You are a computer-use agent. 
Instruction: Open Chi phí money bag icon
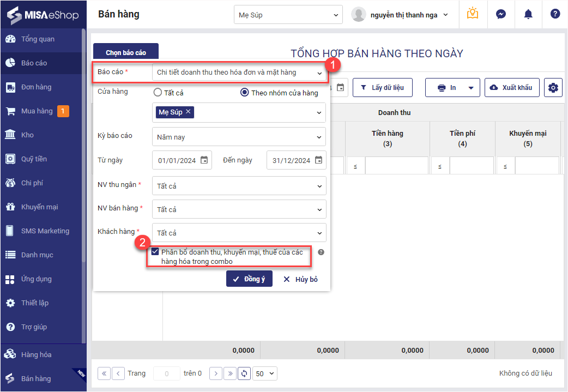(10, 183)
